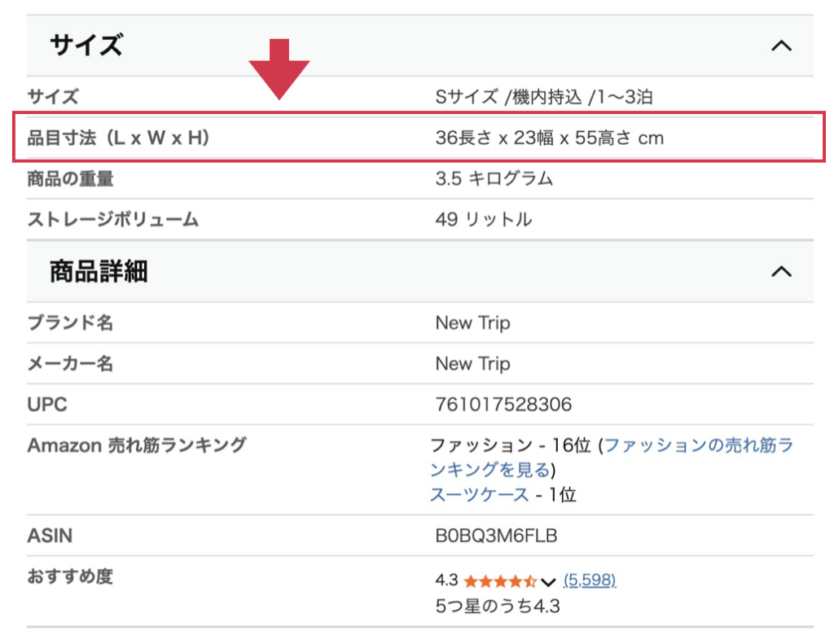Click the ブランド名 value New Trip
Screen dimensions: 834x644
tap(472, 323)
